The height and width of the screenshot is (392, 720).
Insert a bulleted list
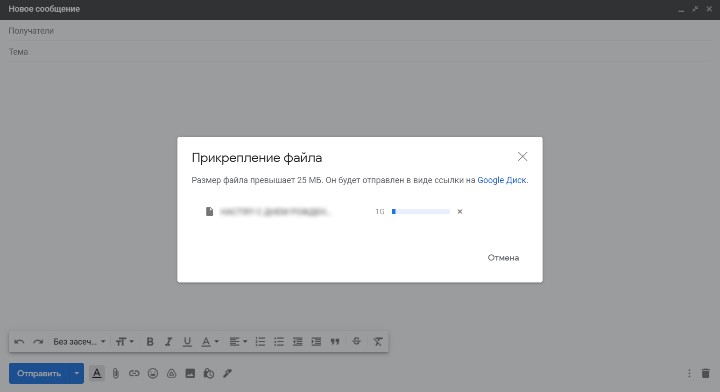point(279,342)
